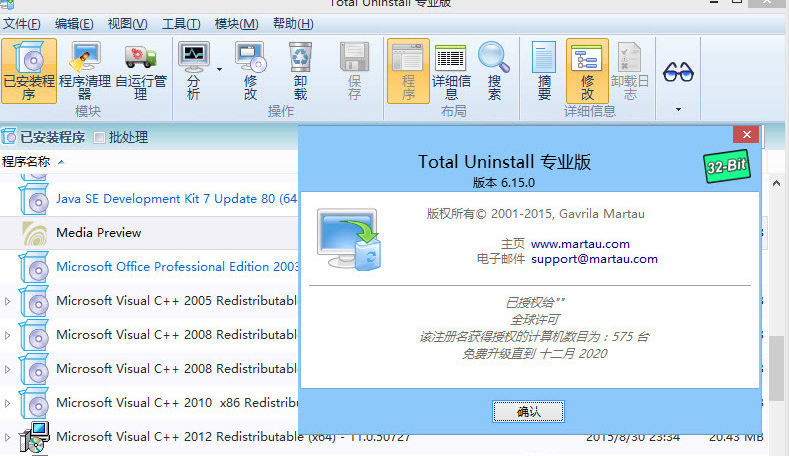Sort by the 程序名称 column header
Image resolution: width=789 pixels, height=456 pixels.
(x=26, y=162)
